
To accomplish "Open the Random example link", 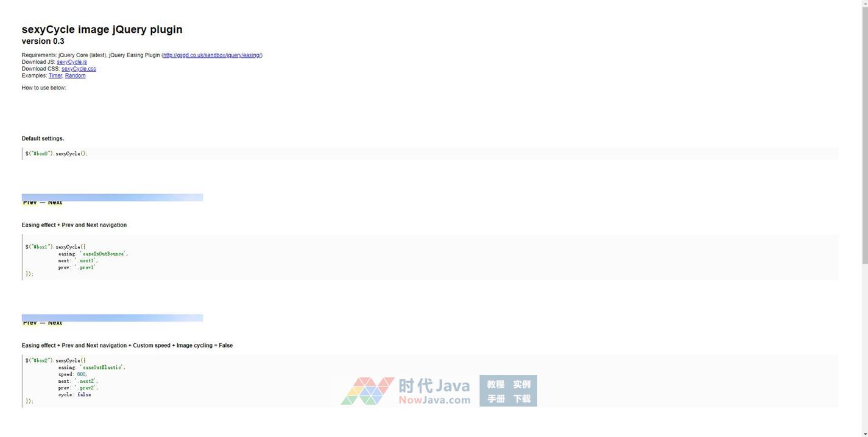I will (x=75, y=75).
